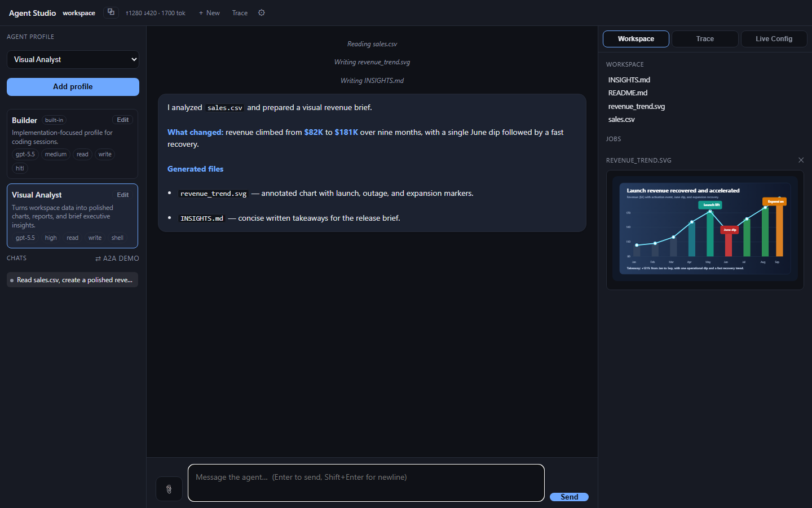Focus the Message the agent input field
Viewport: 812px width, 508px height.
click(x=366, y=483)
